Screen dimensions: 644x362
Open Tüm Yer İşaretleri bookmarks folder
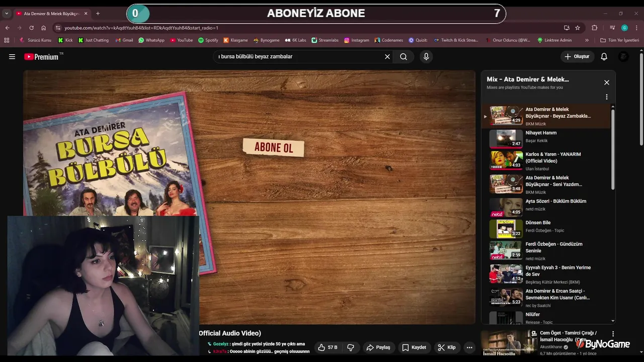620,40
